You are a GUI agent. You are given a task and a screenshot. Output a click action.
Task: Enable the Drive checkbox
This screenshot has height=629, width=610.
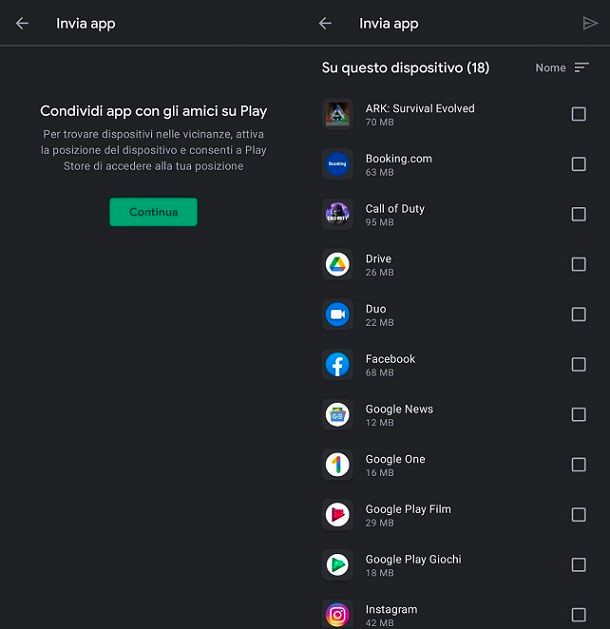tap(578, 264)
